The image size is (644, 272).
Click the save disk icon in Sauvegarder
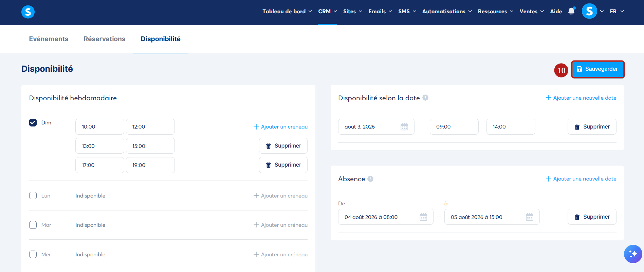click(x=579, y=69)
